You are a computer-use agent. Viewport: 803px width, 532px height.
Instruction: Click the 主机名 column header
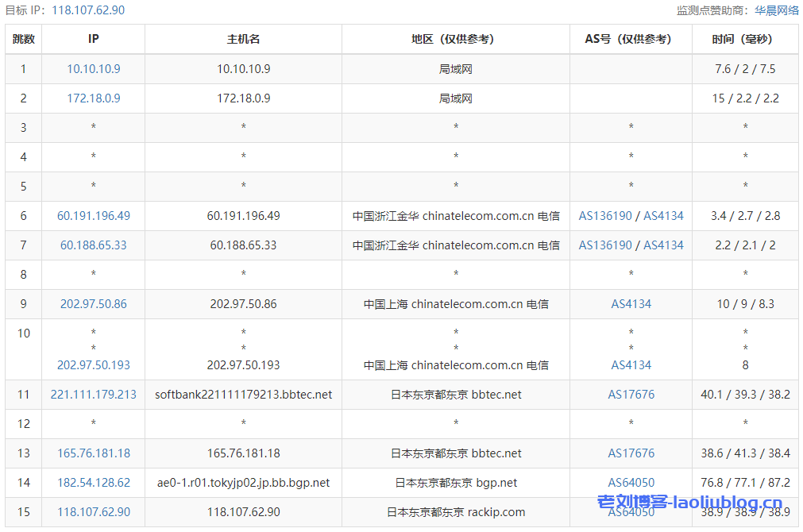242,39
